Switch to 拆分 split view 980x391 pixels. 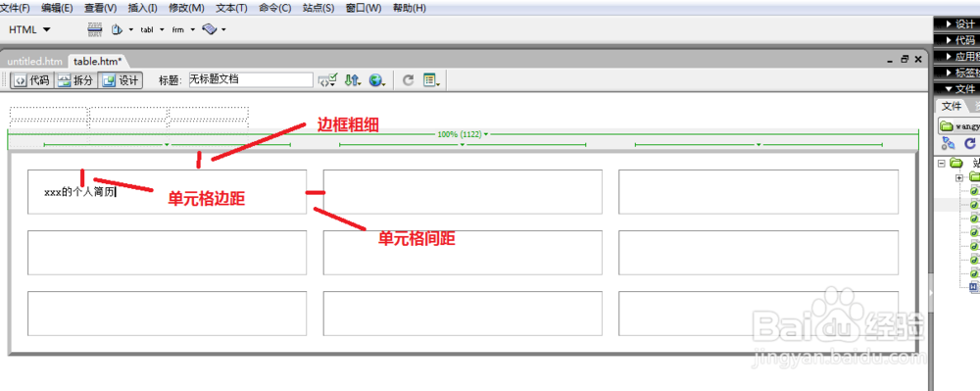coord(75,80)
